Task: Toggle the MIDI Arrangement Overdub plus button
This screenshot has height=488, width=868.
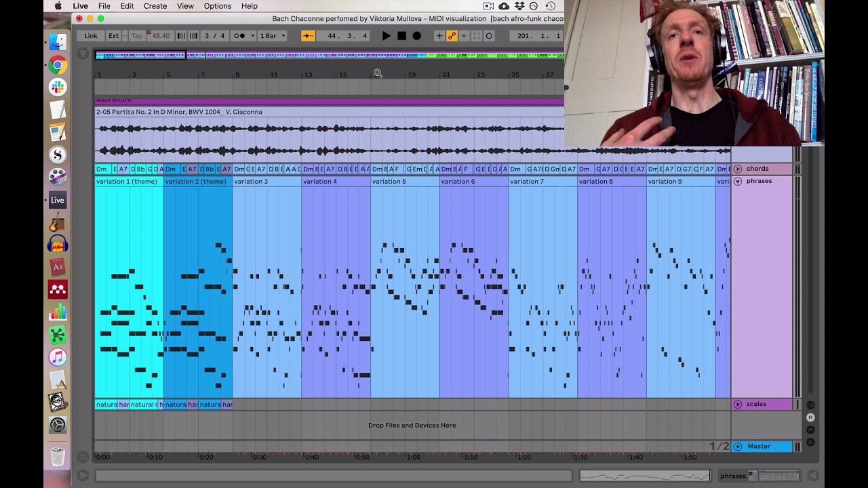Action: (x=439, y=36)
